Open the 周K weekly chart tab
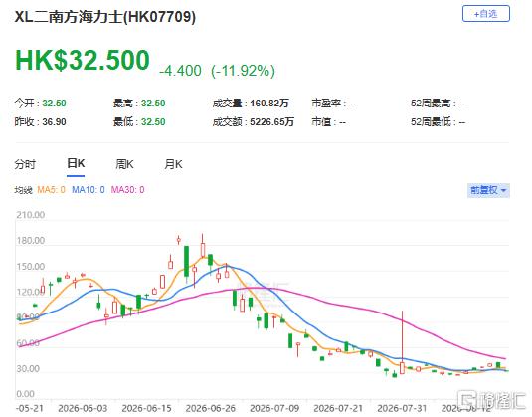The image size is (532, 417). (x=124, y=164)
